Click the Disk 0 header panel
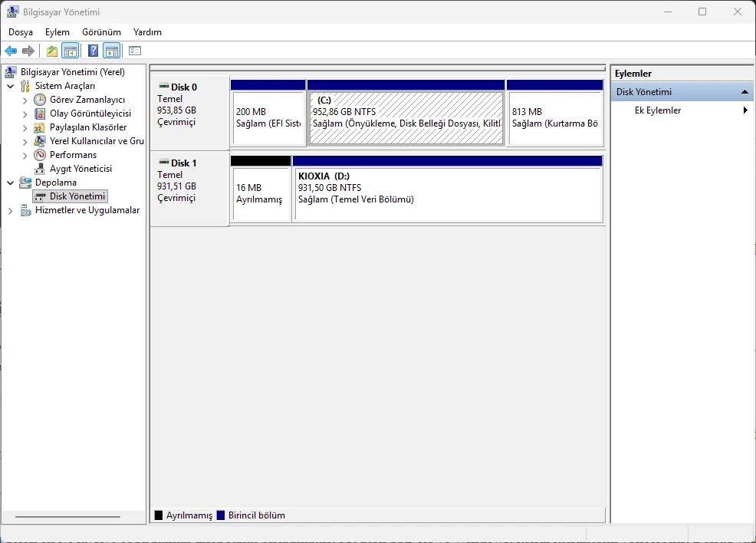This screenshot has height=543, width=756. click(190, 113)
